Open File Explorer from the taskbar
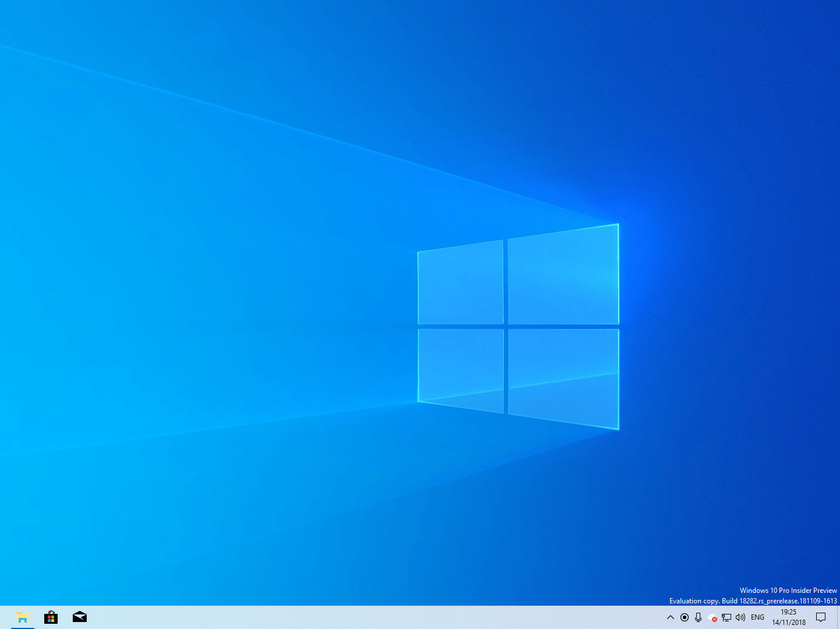The width and height of the screenshot is (840, 629). [23, 617]
